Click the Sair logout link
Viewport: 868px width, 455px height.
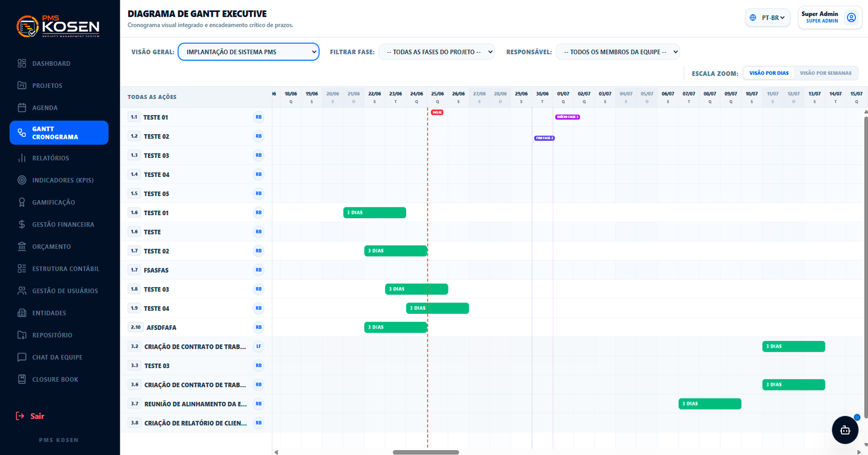point(30,416)
